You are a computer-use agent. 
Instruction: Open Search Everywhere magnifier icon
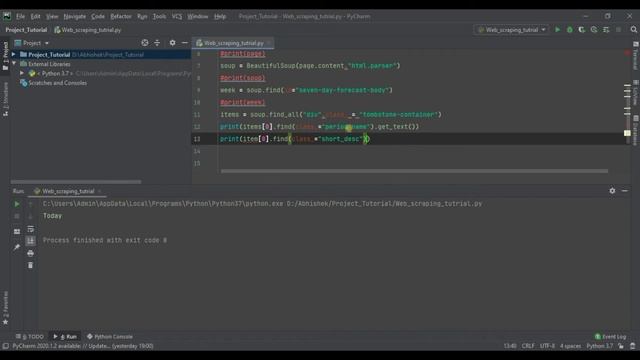click(633, 30)
